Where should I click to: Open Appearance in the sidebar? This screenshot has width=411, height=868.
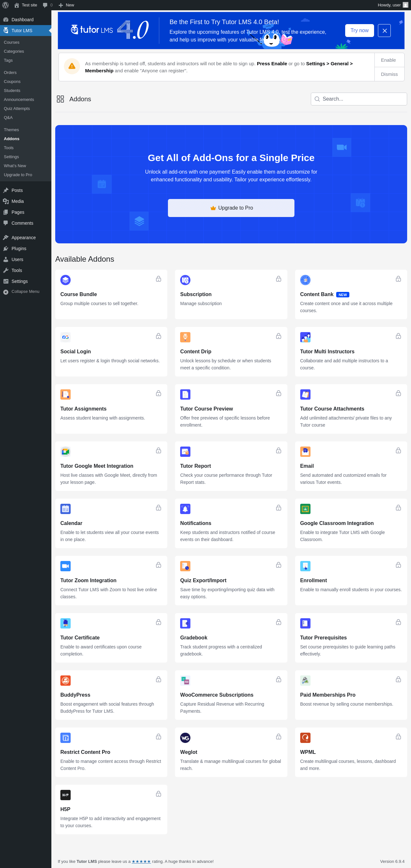pyautogui.click(x=26, y=238)
